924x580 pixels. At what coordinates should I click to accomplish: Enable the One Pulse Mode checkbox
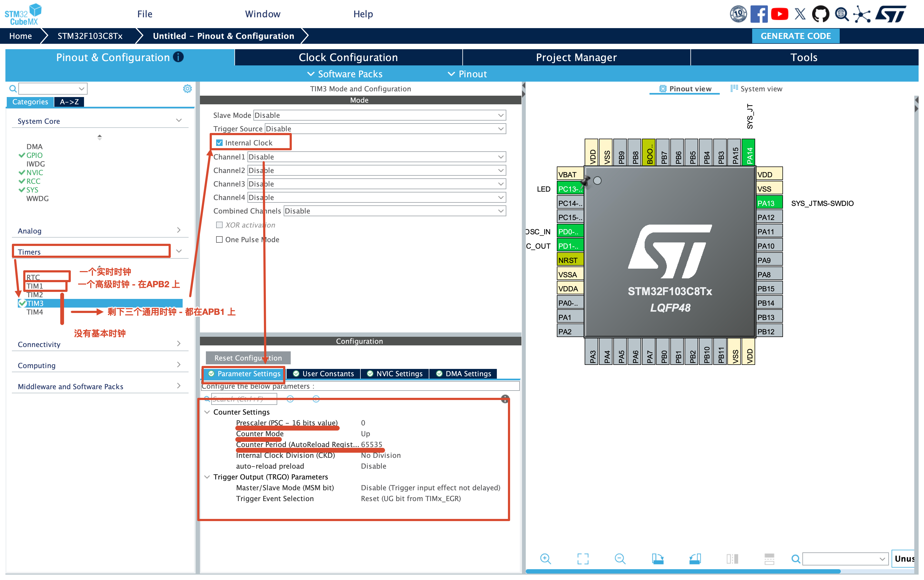[x=219, y=239]
